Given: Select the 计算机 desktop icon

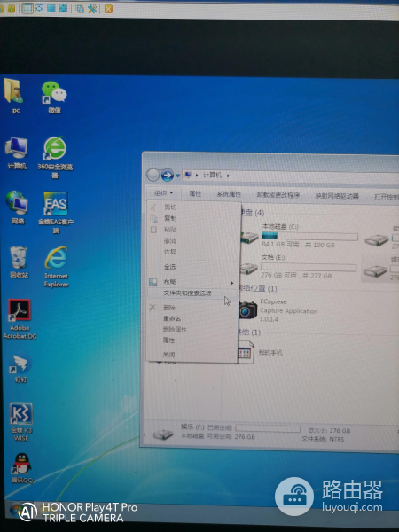Looking at the screenshot, I should pos(17,153).
